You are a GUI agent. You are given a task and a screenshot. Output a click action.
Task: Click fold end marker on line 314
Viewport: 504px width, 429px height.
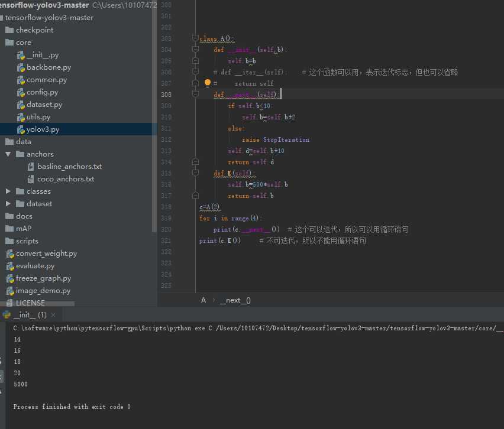pyautogui.click(x=195, y=161)
